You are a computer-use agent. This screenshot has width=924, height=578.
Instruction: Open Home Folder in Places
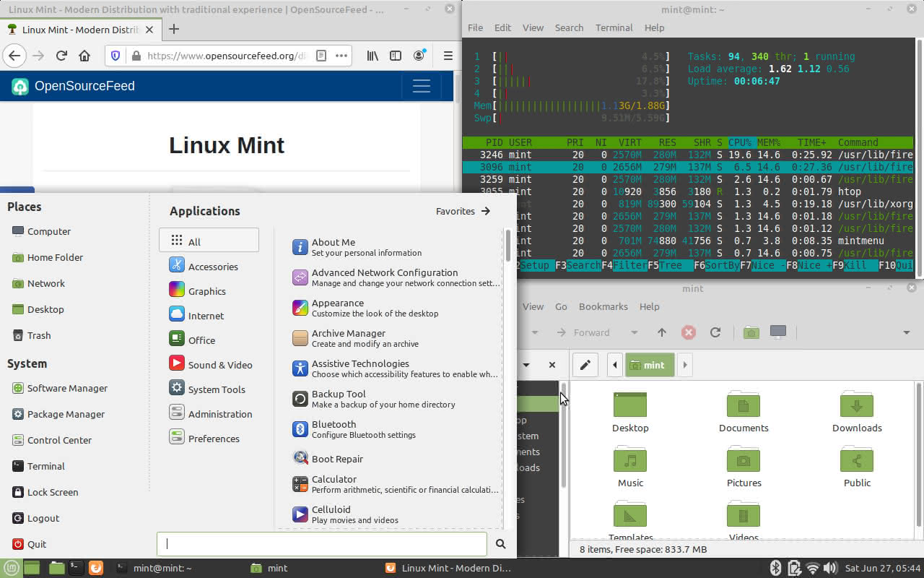48,257
